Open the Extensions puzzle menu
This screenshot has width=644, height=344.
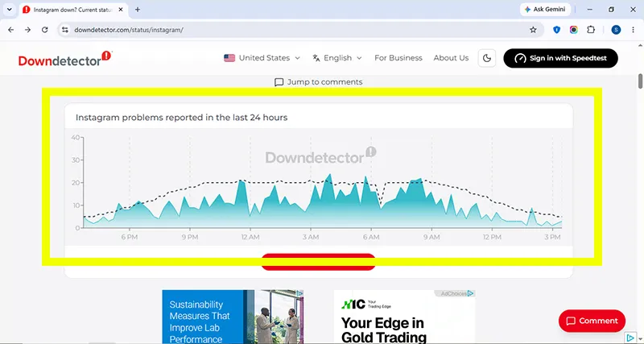click(591, 30)
